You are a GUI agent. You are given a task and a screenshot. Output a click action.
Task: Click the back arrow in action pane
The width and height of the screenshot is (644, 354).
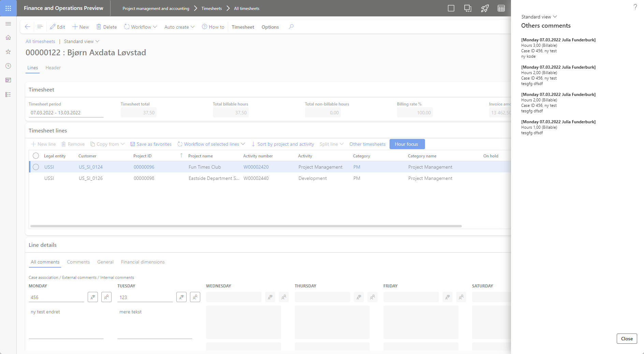tap(28, 27)
